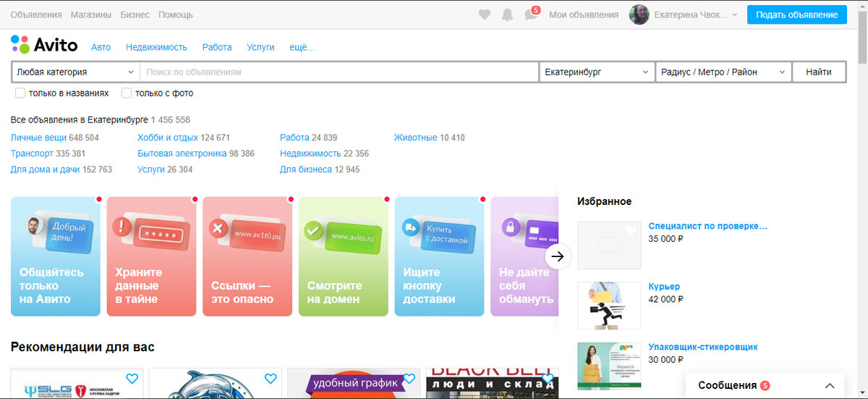
Task: Favorite the 'удобный график' card heart
Action: coord(409,379)
